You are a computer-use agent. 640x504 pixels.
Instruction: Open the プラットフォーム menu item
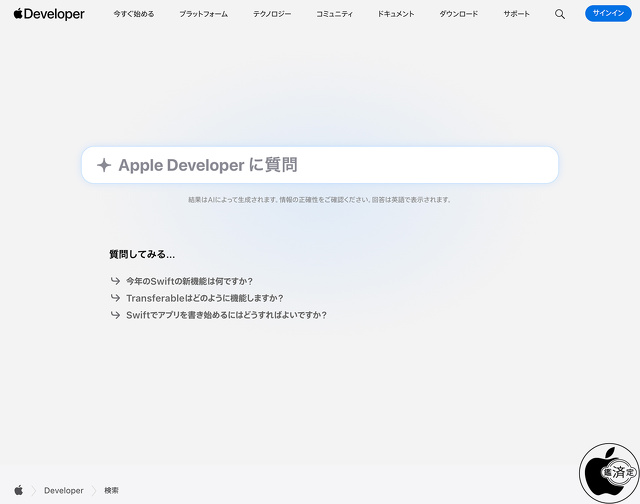204,14
